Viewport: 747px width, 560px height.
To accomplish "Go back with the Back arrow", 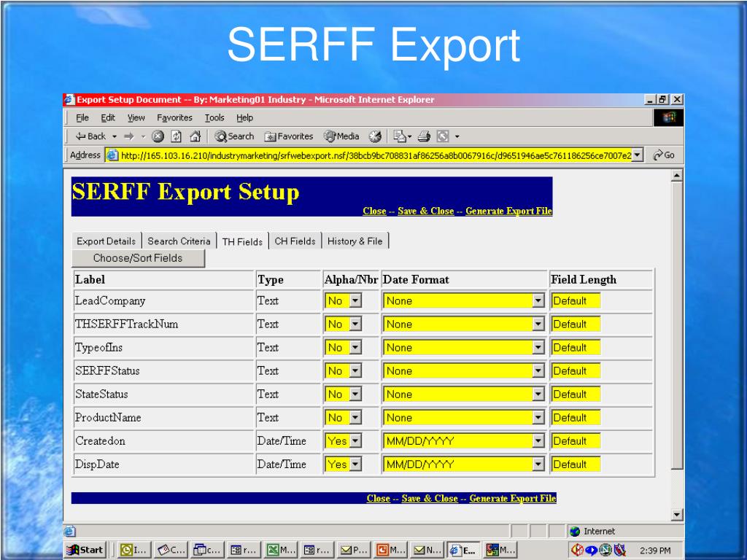I will tap(90, 136).
